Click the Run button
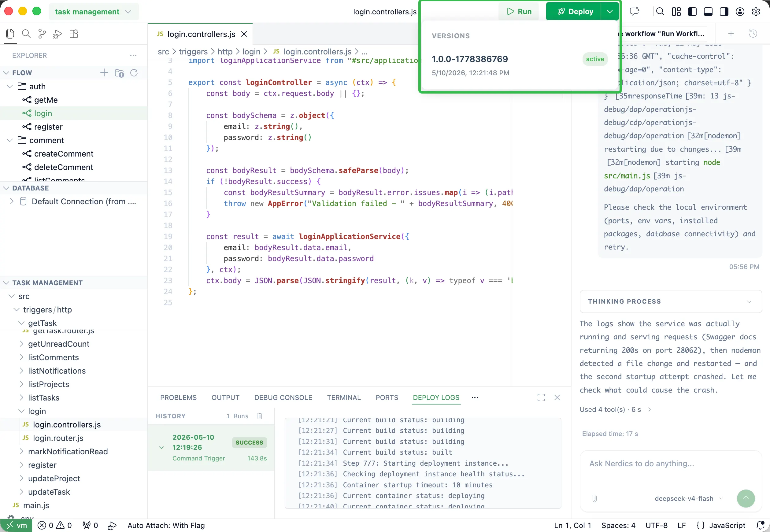The width and height of the screenshot is (770, 532). [x=519, y=11]
